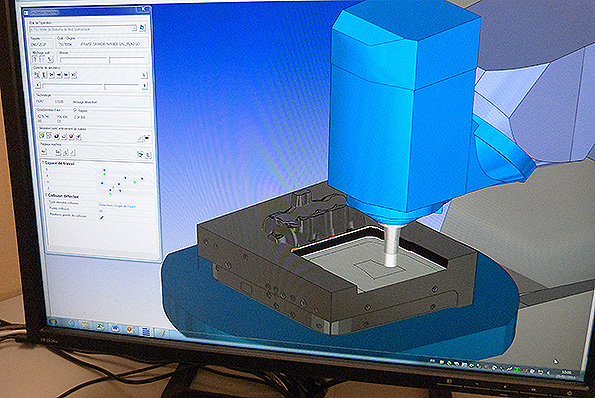
Task: Click machine settings icon at far right with red mark
Action: [148, 155]
